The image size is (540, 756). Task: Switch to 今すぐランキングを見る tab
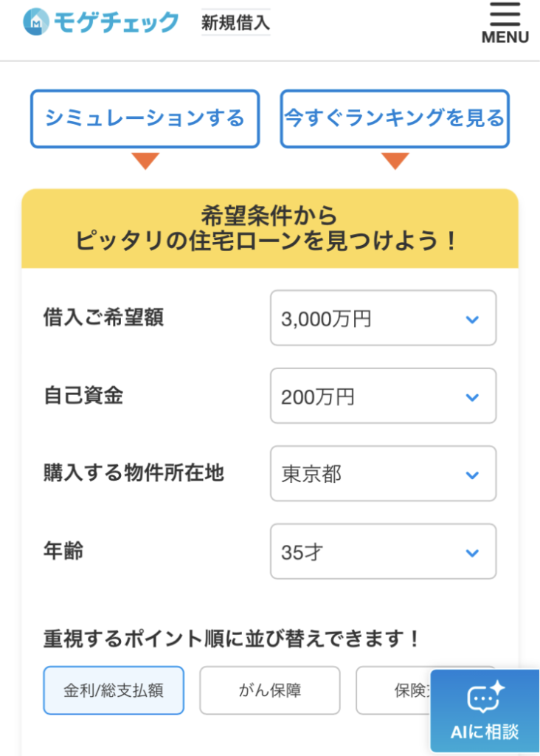395,119
